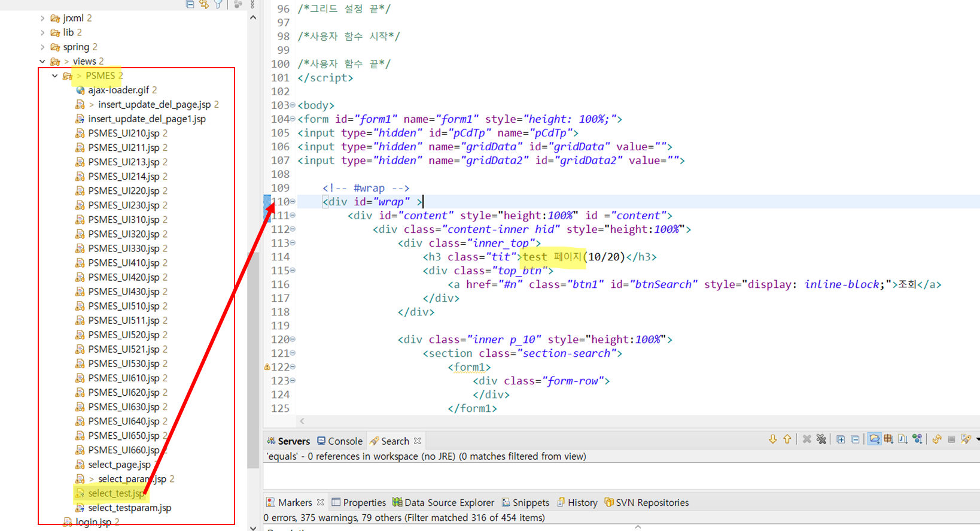Click Project Explorer vertical scrollbar
The image size is (980, 531).
pyautogui.click(x=253, y=359)
